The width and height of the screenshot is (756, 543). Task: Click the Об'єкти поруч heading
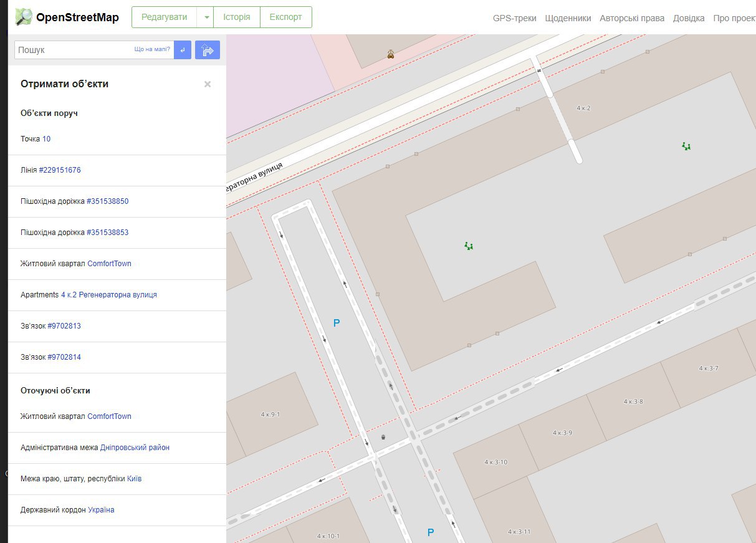(x=49, y=113)
